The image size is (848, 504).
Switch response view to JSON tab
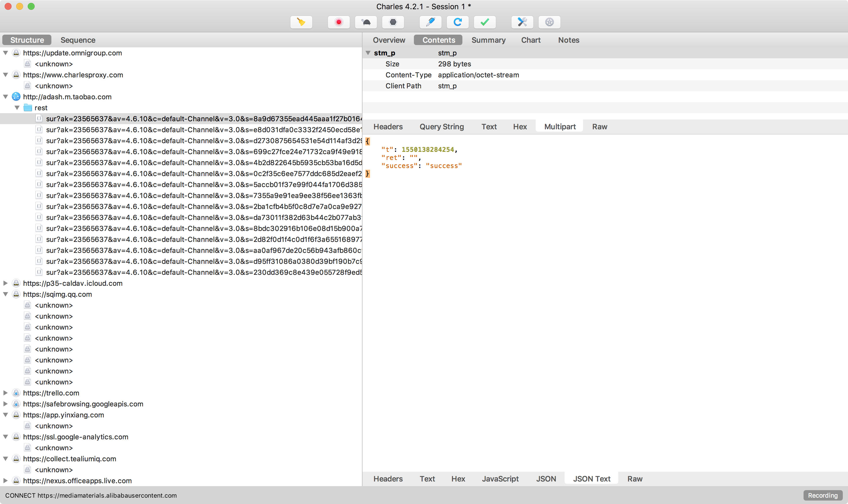tap(546, 479)
